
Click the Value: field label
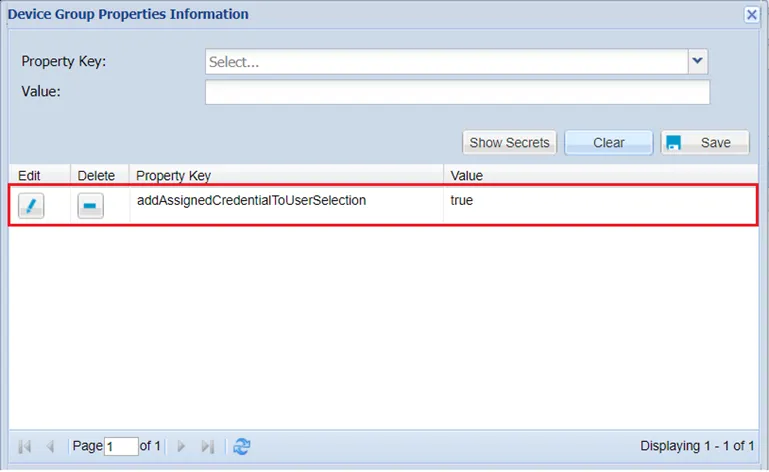coord(41,92)
